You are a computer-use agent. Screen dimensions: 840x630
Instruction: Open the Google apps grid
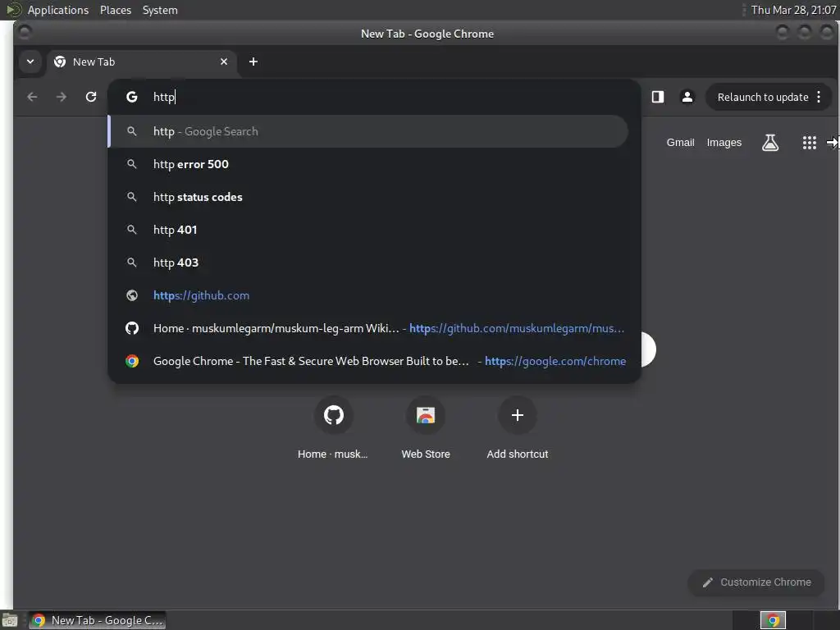(810, 143)
